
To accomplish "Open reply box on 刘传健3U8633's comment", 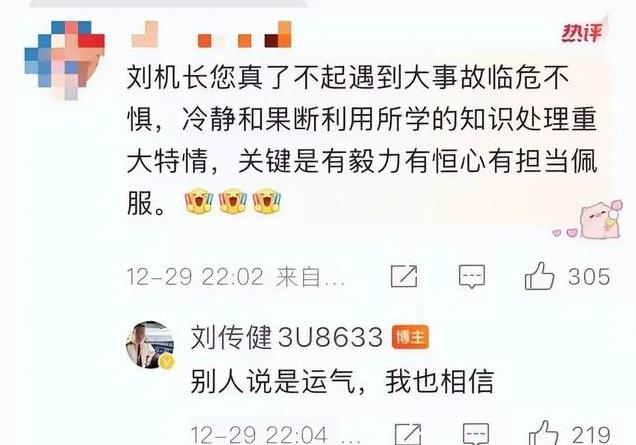I will (476, 434).
